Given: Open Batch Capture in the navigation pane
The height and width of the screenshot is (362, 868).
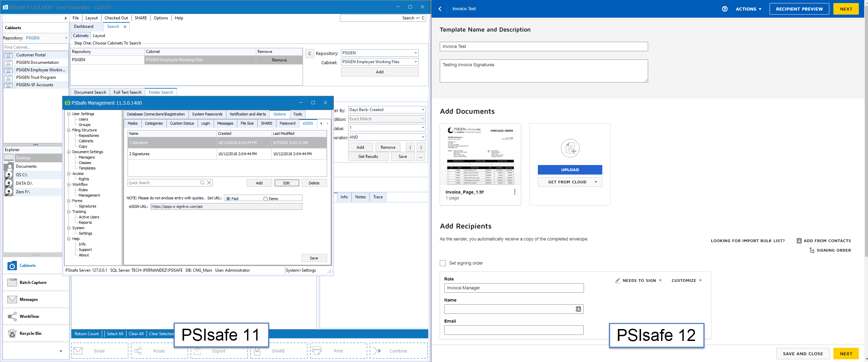Looking at the screenshot, I should (33, 283).
